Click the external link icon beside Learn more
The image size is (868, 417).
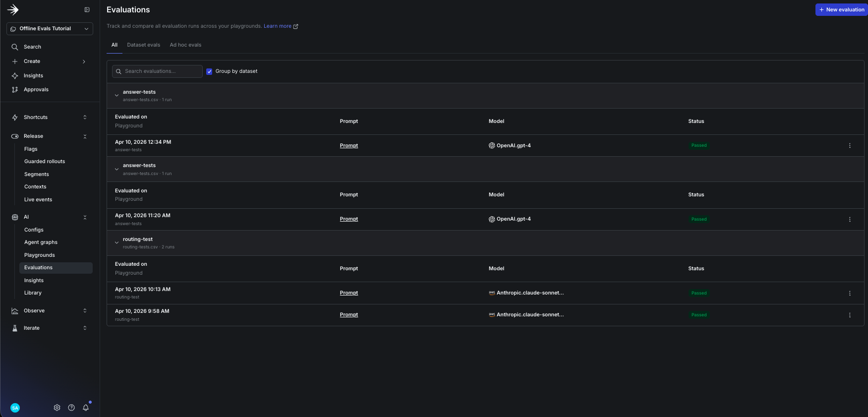[296, 27]
